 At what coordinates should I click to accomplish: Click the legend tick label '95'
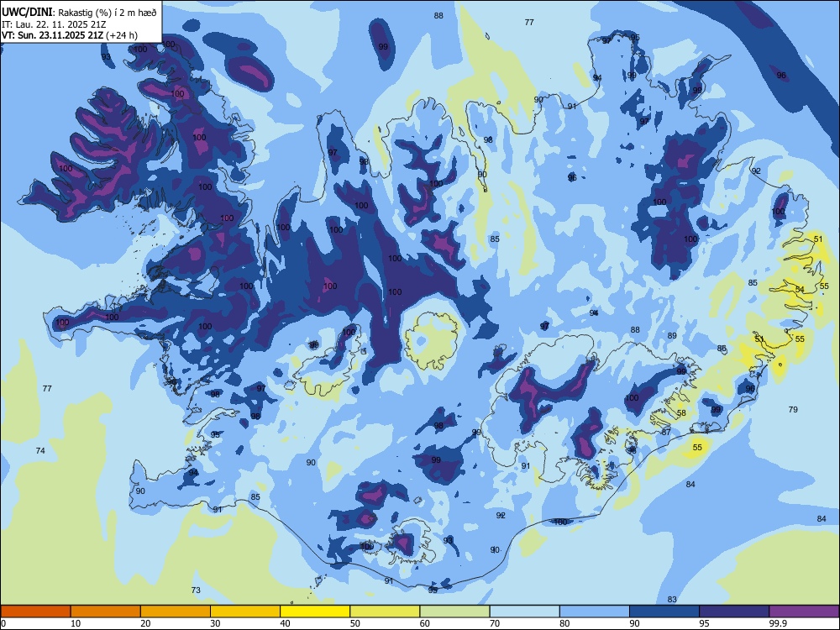[704, 623]
